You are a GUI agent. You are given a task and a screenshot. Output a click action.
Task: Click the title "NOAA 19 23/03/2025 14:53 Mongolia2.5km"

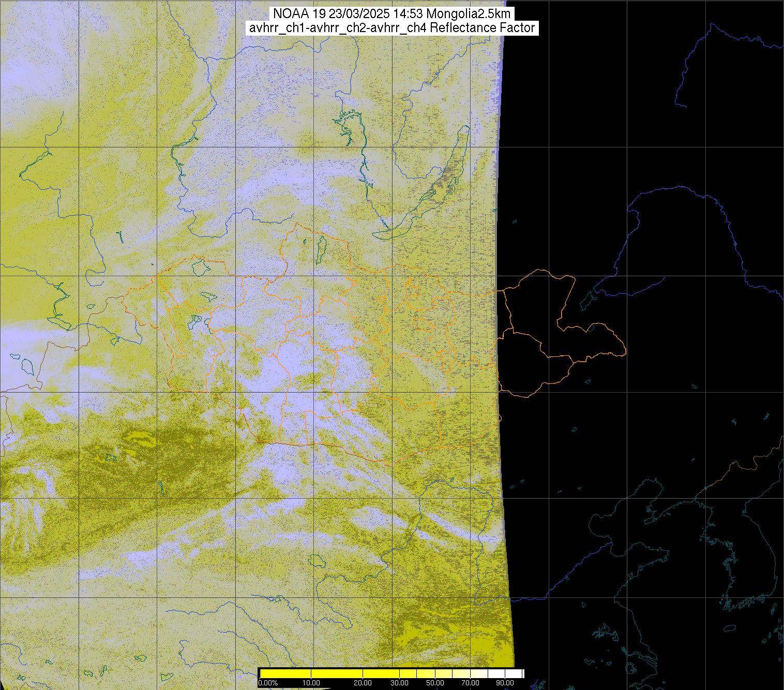392,13
